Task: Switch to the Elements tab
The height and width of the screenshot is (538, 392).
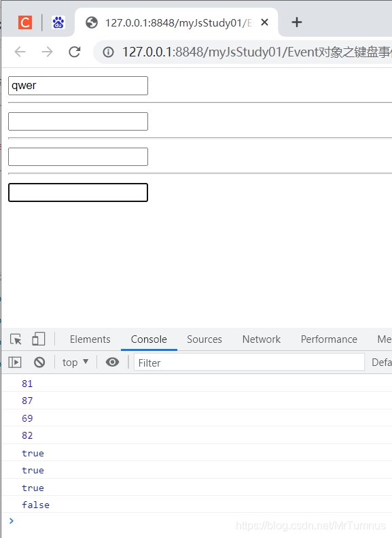Action: tap(90, 339)
